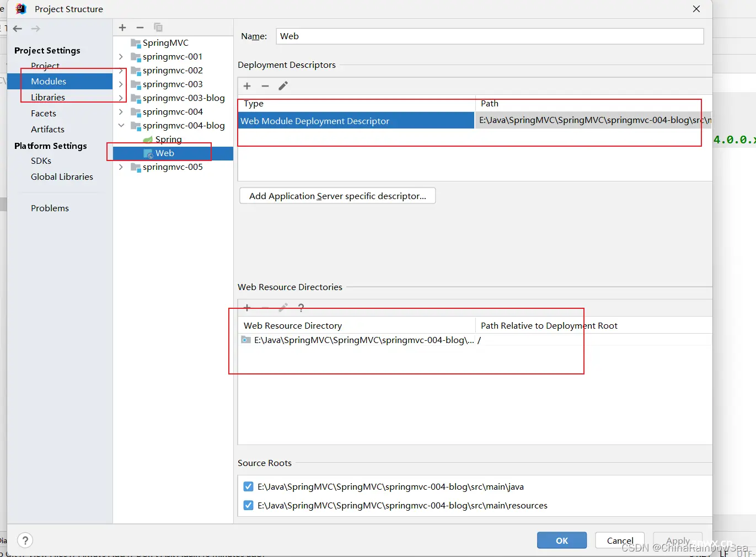
Task: Click the SpringMVC module folder icon
Action: [136, 43]
